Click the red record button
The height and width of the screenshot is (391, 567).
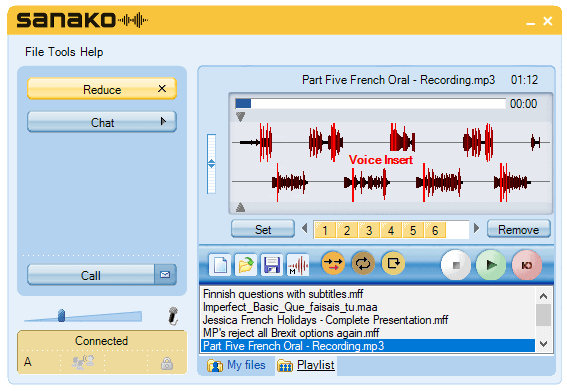pos(526,265)
